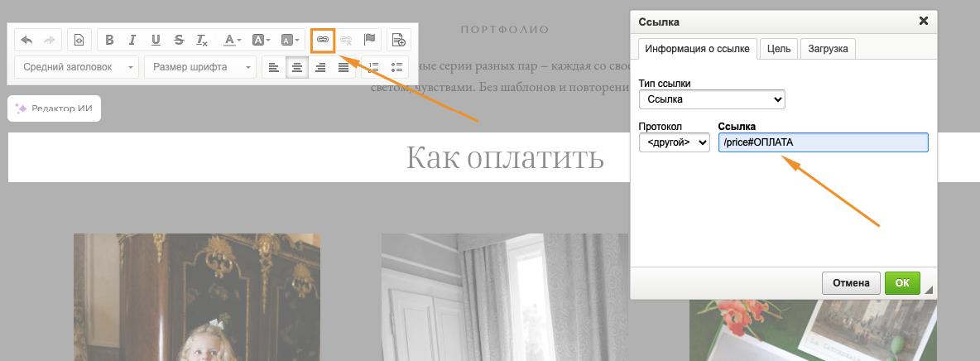Click the anchor flag icon
Screen dimensions: 980x361
(370, 39)
